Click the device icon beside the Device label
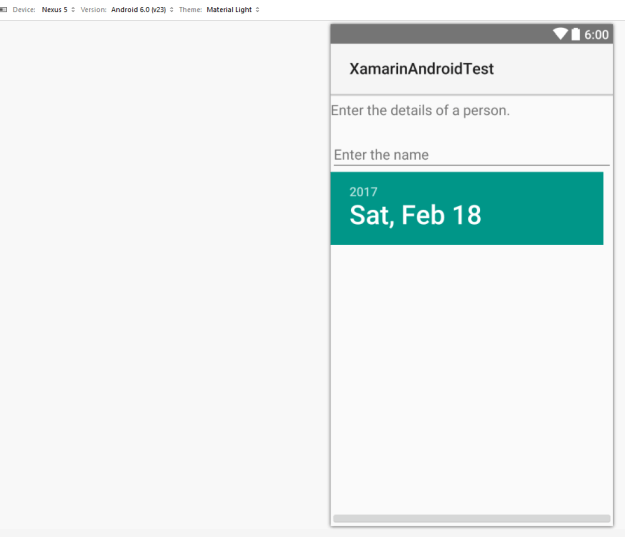 pyautogui.click(x=4, y=9)
